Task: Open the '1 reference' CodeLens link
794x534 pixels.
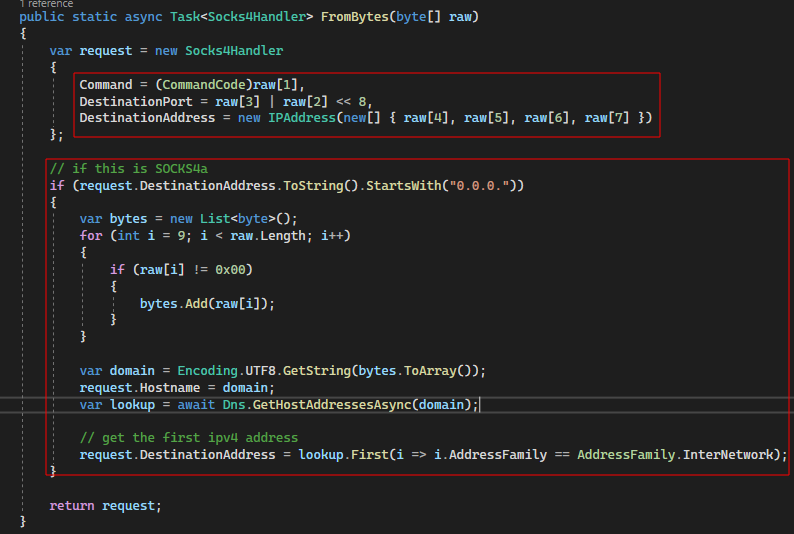Action: point(46,4)
